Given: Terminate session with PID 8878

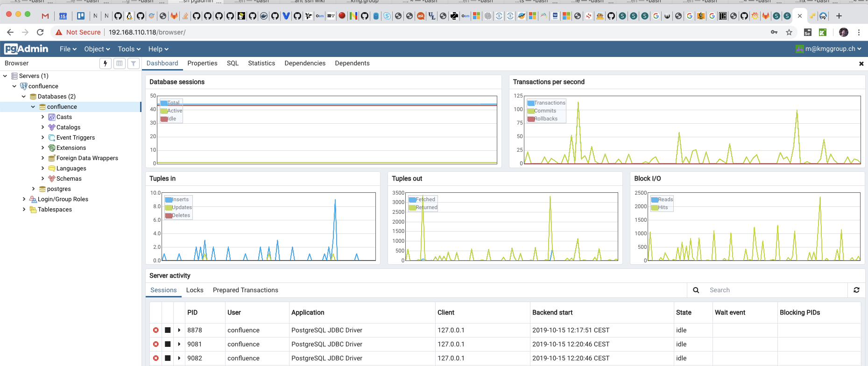Looking at the screenshot, I should pos(156,330).
